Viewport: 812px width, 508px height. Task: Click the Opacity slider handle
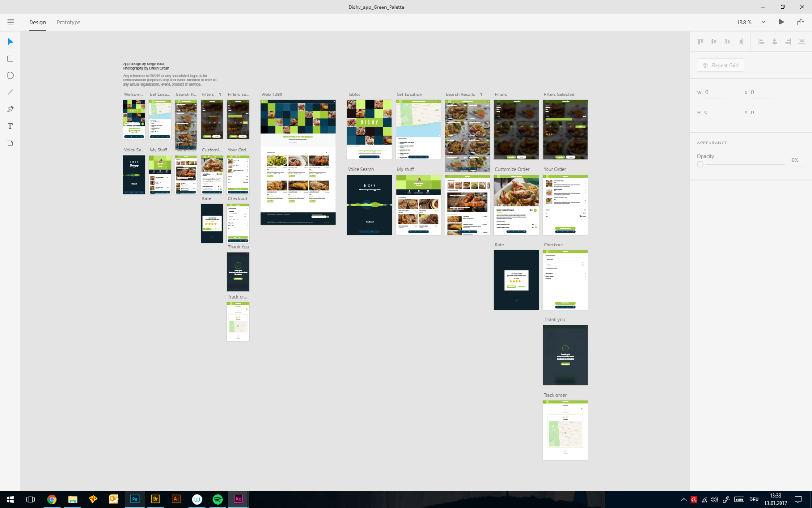pos(700,164)
